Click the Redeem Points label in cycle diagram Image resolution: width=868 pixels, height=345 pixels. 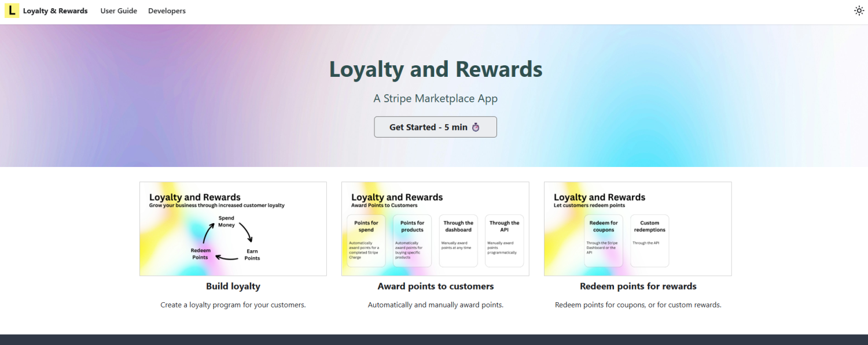click(x=200, y=254)
